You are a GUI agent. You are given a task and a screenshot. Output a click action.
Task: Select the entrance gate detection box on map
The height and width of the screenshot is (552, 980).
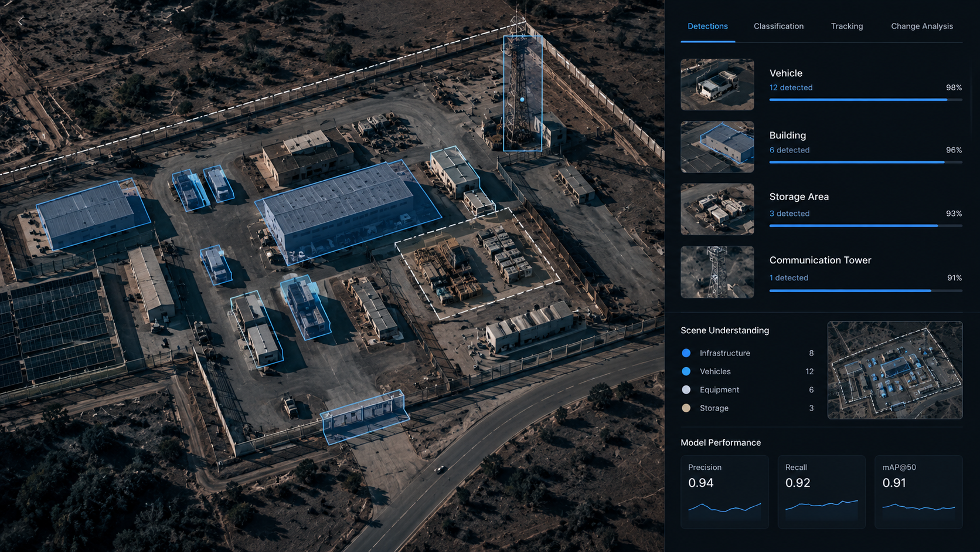tap(365, 416)
